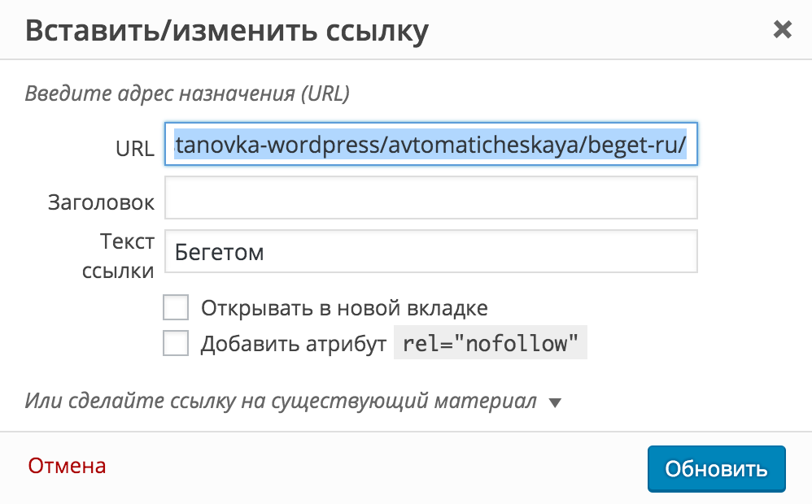This screenshot has width=812, height=504.
Task: Tick the Добавить атрибут nofollow checkbox
Action: point(176,343)
